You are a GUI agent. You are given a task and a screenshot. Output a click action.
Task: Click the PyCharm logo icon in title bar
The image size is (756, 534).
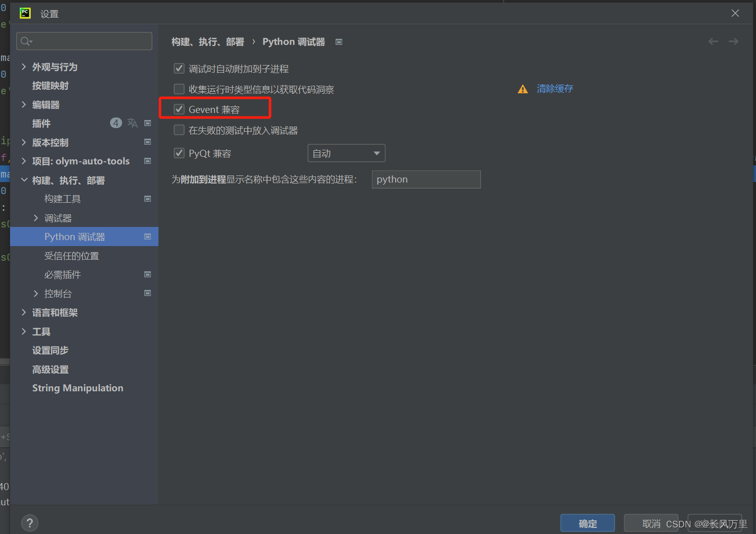[x=25, y=13]
